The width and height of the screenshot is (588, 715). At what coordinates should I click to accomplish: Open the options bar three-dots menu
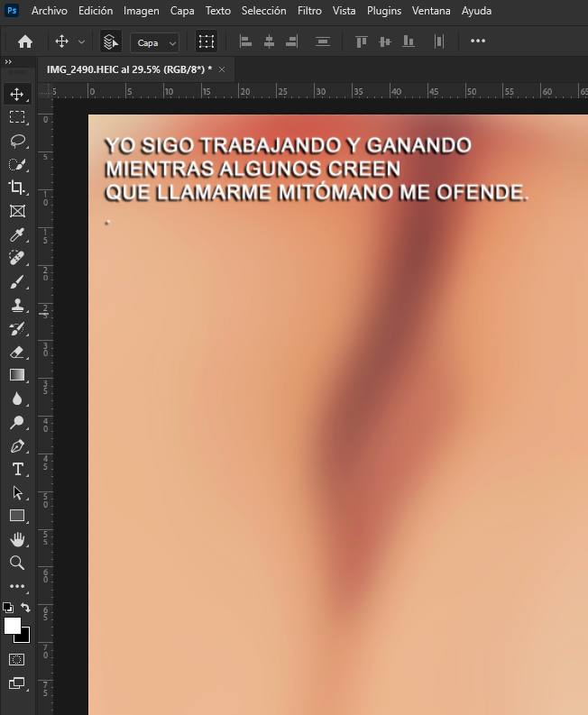click(478, 41)
